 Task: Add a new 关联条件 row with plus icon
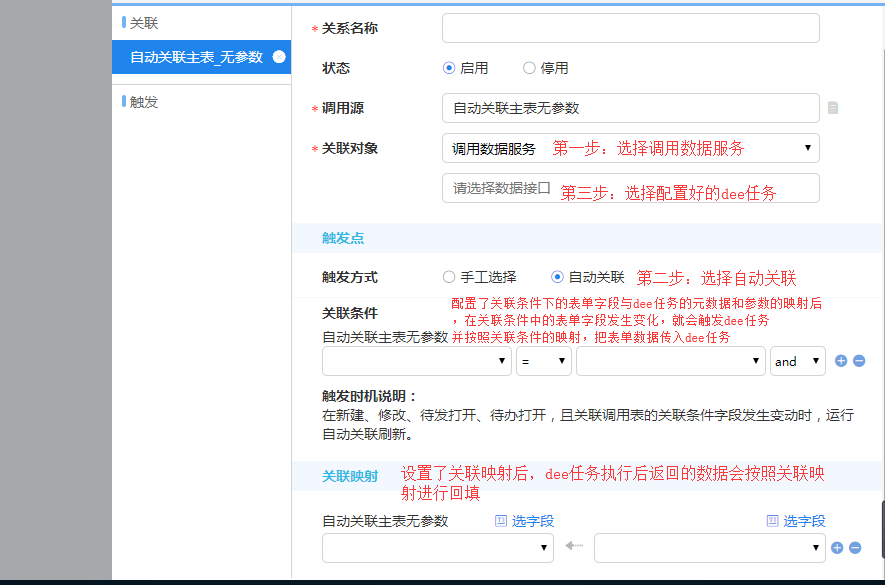[x=840, y=361]
